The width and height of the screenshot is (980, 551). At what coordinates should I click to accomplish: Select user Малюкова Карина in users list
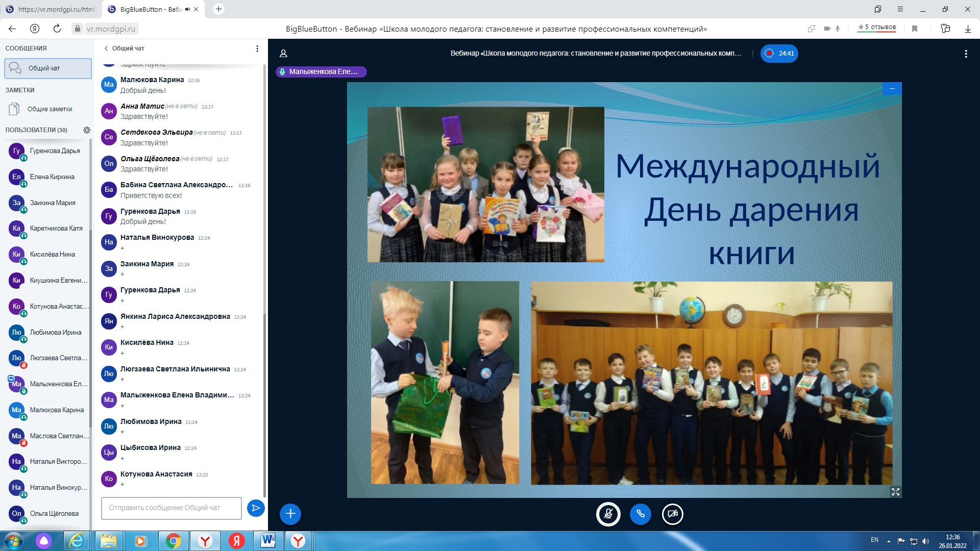[x=48, y=410]
